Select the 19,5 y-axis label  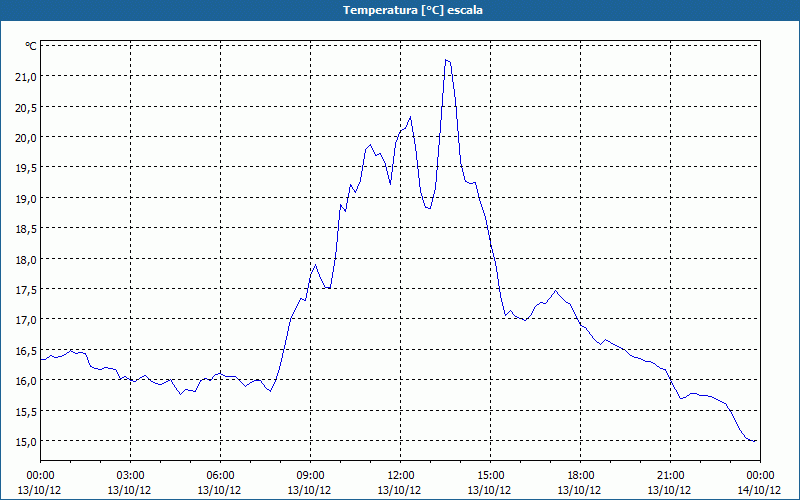pyautogui.click(x=27, y=168)
